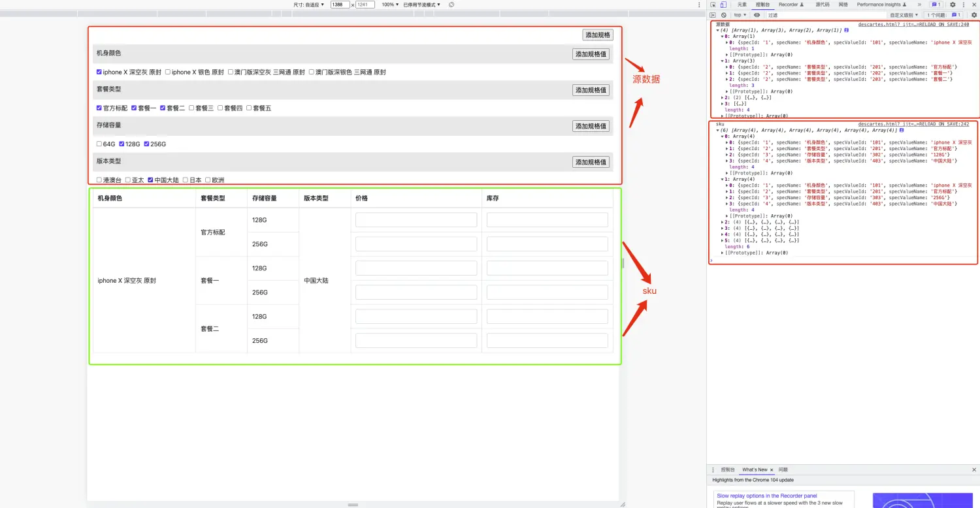Viewport: 980px width, 508px height.
Task: Open the DevTools three-dot customize menu
Action: click(964, 5)
